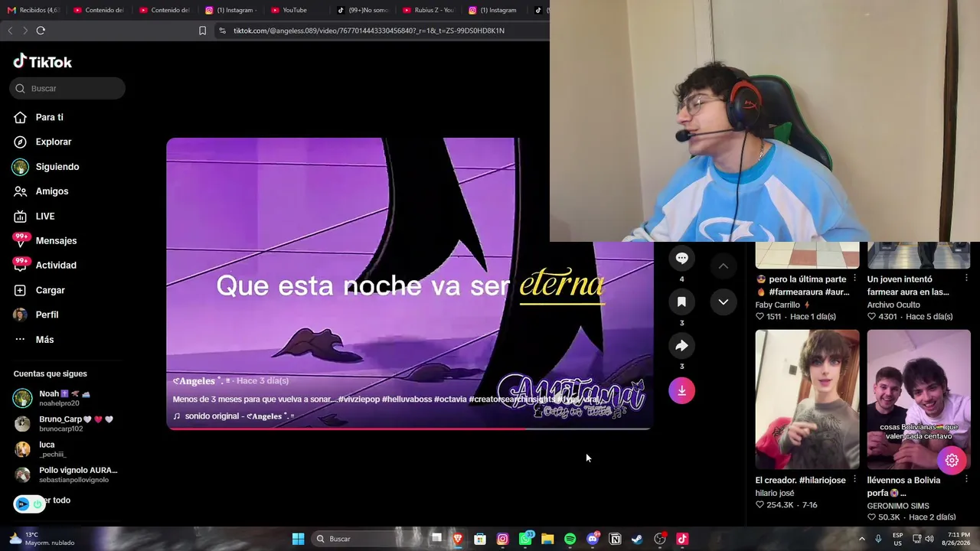This screenshot has height=551, width=980.
Task: Go forward in the browser
Action: [25, 31]
